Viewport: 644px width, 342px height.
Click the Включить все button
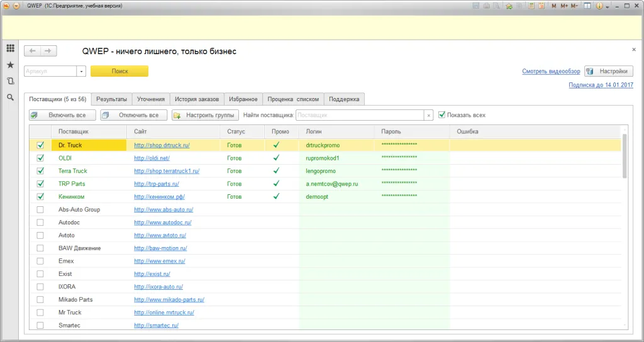click(62, 115)
